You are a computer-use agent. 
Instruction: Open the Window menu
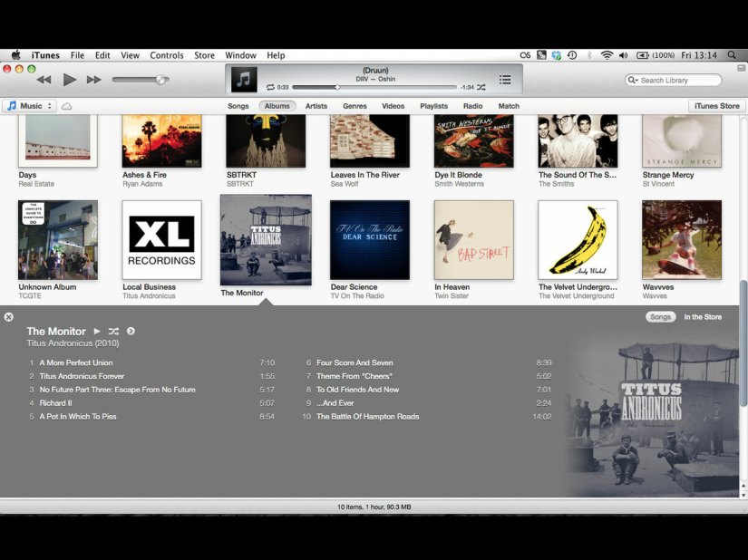240,55
